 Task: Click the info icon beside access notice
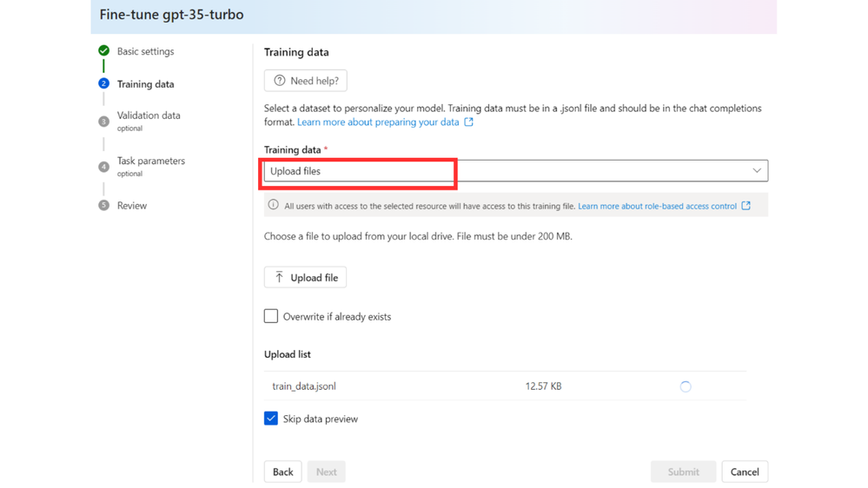[274, 205]
